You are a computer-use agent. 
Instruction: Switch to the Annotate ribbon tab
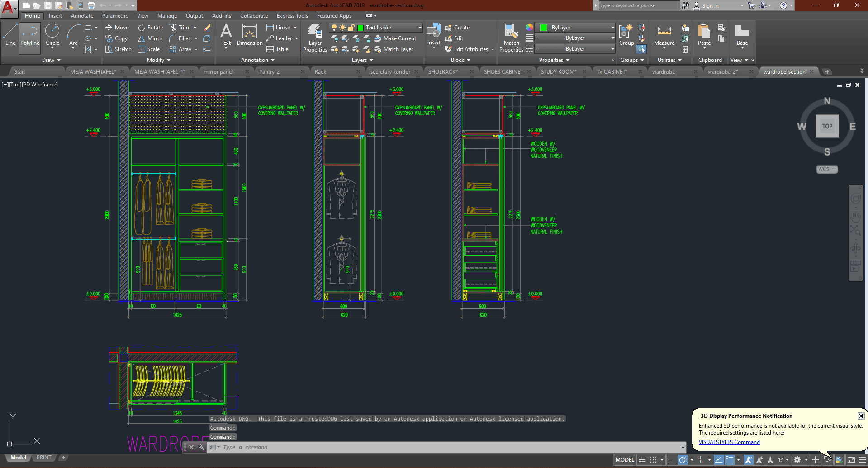click(82, 16)
